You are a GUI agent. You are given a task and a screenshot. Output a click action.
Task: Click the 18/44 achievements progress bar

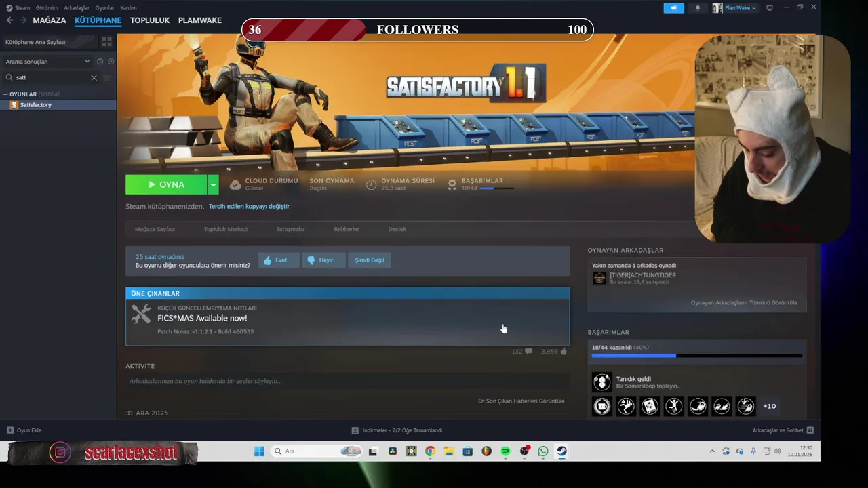click(697, 355)
